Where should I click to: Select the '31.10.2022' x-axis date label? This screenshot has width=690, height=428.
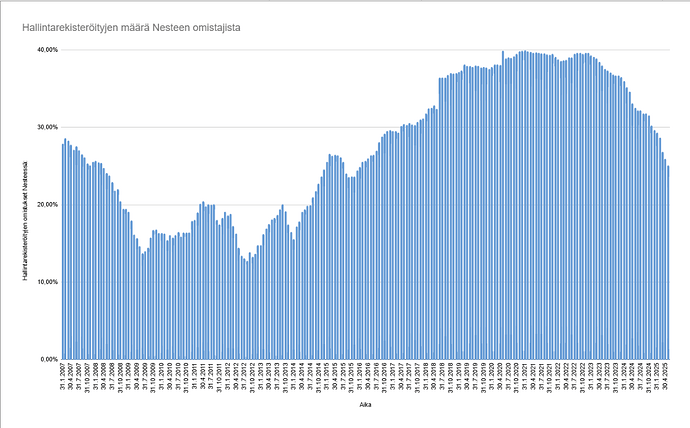click(583, 378)
